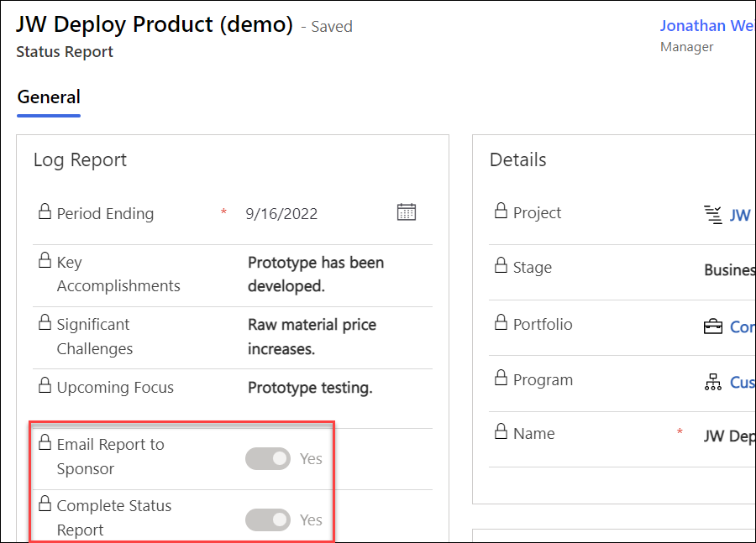Toggle the Complete Status Report switch
The height and width of the screenshot is (543, 756).
(x=268, y=520)
